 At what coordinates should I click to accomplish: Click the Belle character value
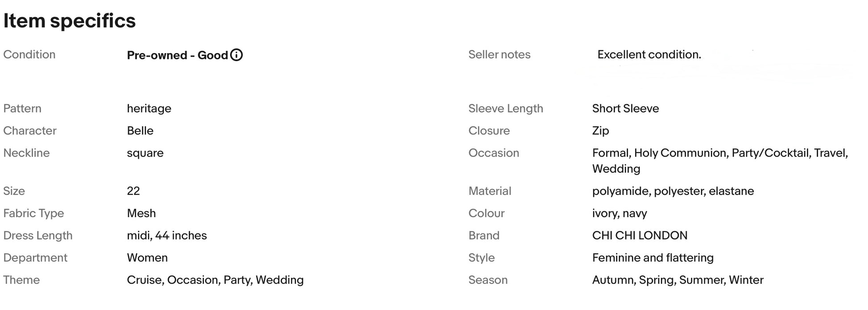click(140, 131)
